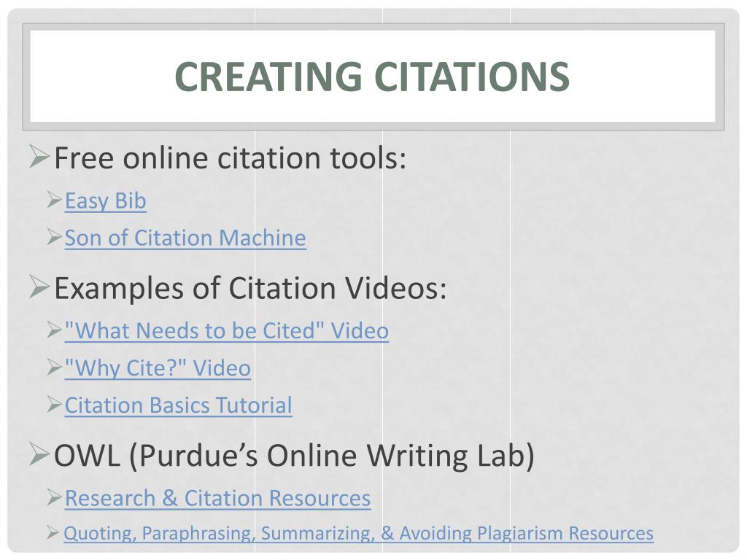The height and width of the screenshot is (560, 747).
Task: Click arrow bullet beside Son of Citation Machine
Action: click(55, 237)
